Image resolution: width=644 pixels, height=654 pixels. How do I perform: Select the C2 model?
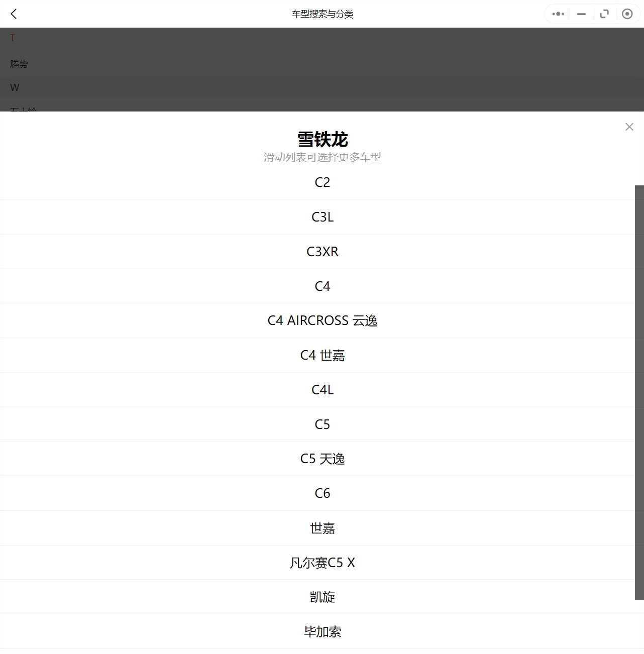(322, 182)
